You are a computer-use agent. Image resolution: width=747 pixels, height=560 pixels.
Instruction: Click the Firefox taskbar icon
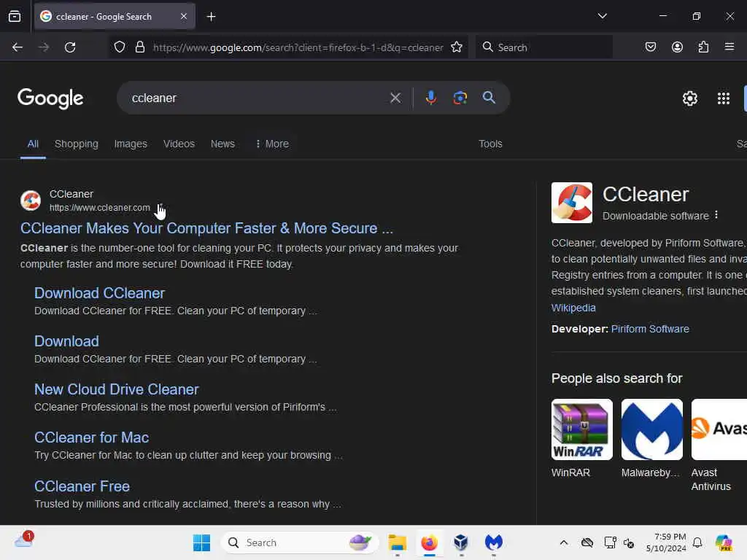[x=429, y=542]
